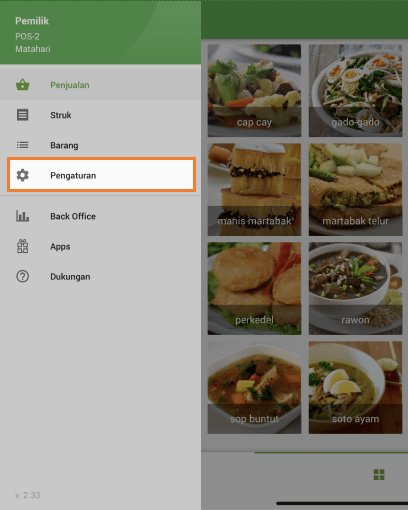The height and width of the screenshot is (510, 408).
Task: Select the rawon item tile
Action: (355, 288)
